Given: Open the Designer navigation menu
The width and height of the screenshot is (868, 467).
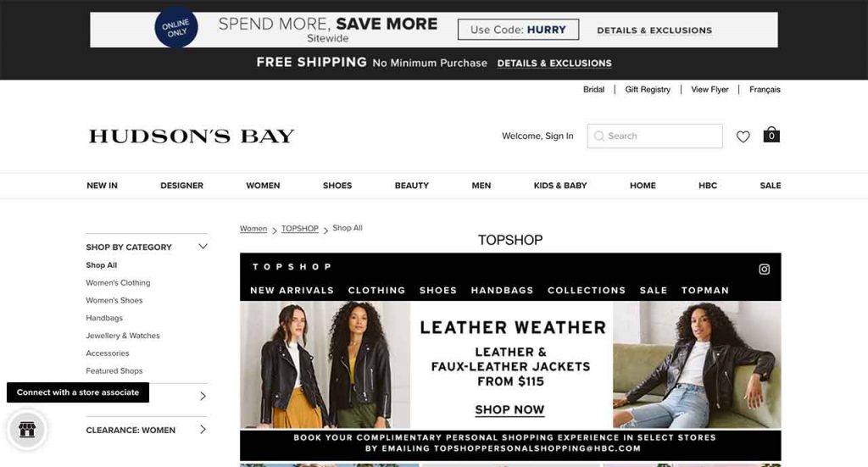Looking at the screenshot, I should (x=181, y=186).
